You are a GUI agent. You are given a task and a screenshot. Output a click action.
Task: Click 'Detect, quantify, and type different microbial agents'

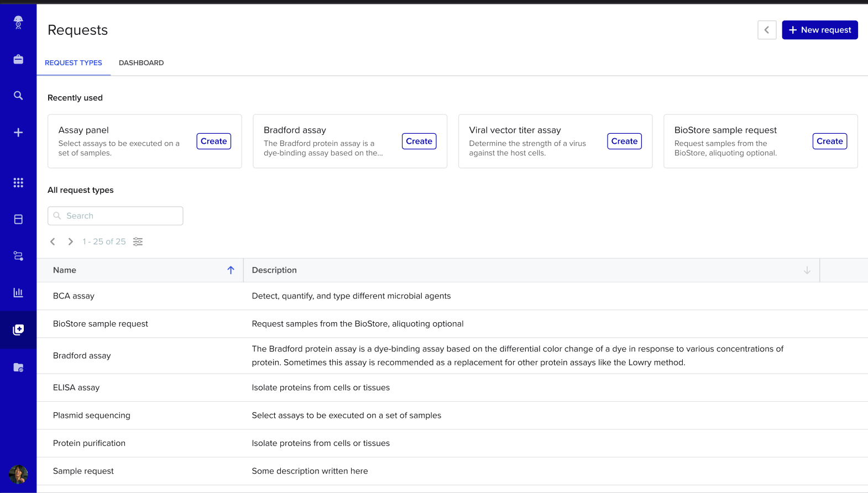(351, 296)
